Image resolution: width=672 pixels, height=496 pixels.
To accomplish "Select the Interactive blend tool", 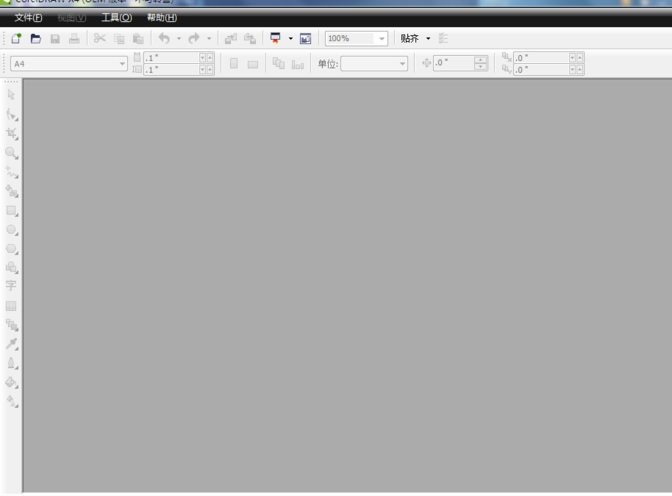I will click(x=12, y=325).
